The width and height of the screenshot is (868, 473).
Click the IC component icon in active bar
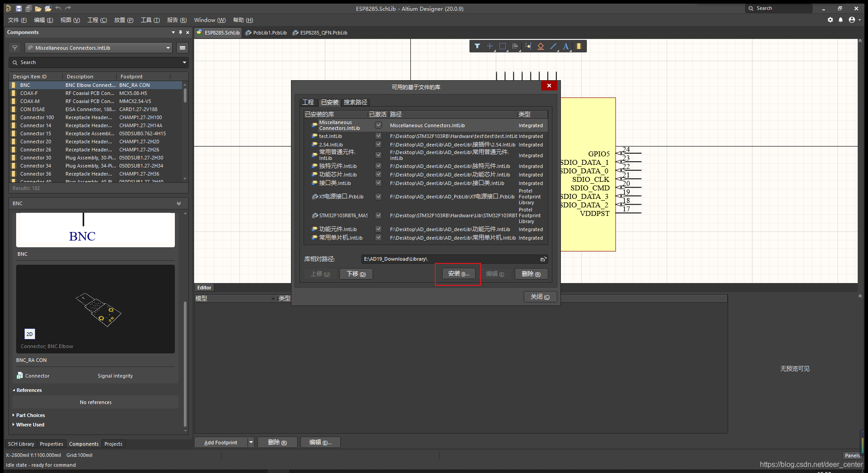pos(579,46)
